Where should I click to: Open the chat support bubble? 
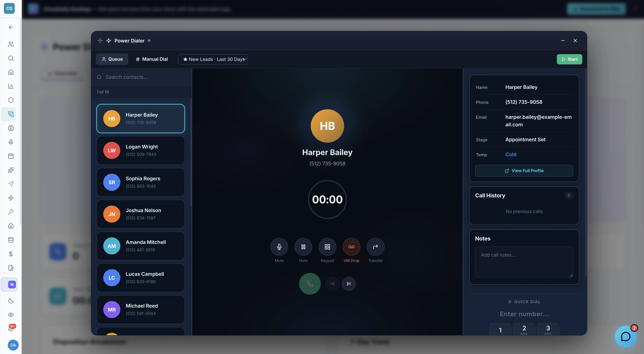tap(626, 337)
